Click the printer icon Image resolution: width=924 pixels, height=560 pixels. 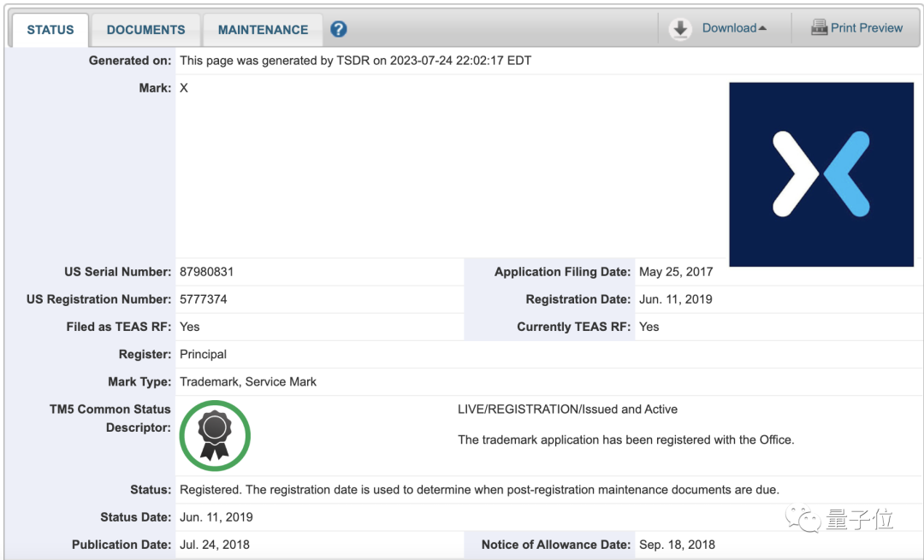coord(819,28)
